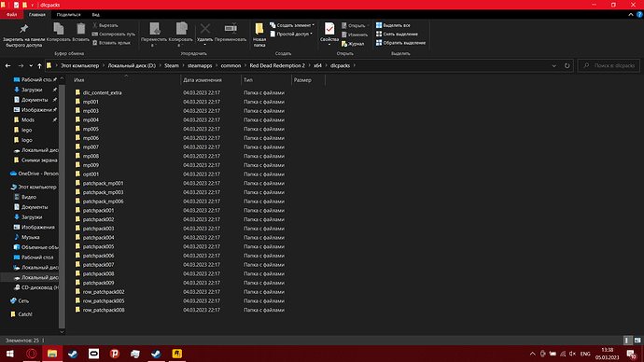
Task: Clear the current selection
Action: [398, 35]
